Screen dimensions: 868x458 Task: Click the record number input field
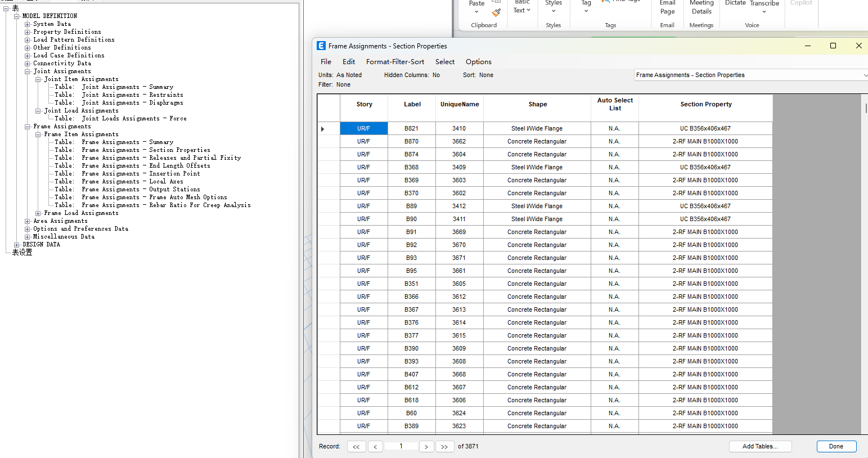coord(401,446)
